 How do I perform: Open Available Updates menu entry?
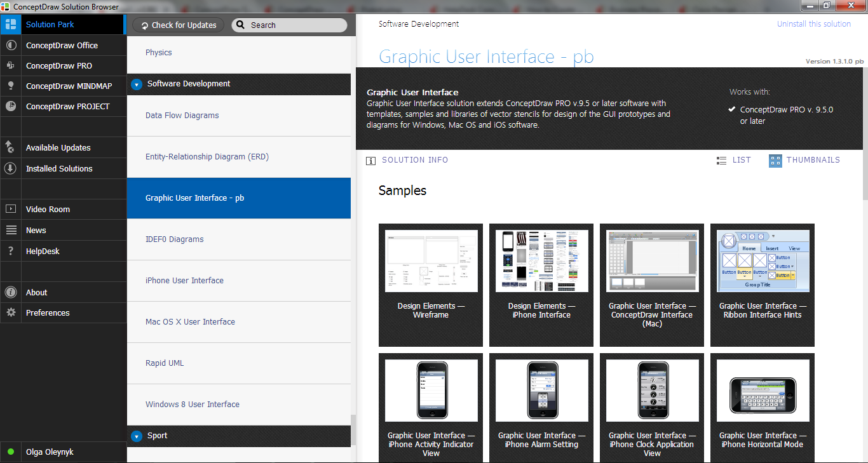click(x=62, y=147)
